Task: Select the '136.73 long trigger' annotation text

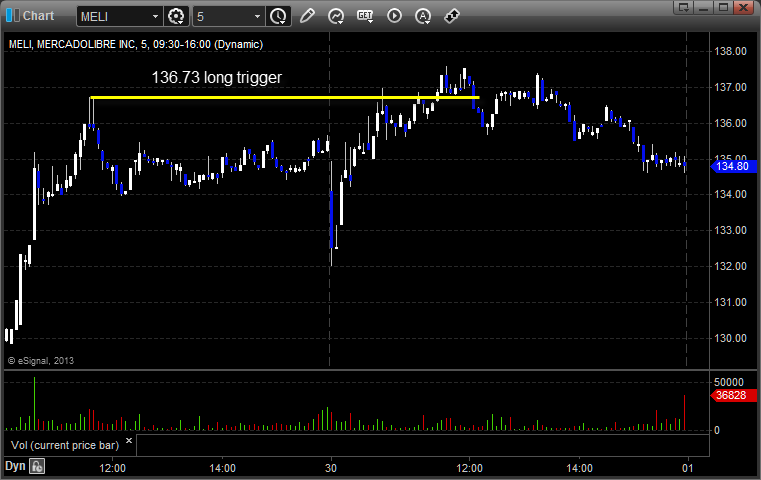Action: tap(217, 78)
